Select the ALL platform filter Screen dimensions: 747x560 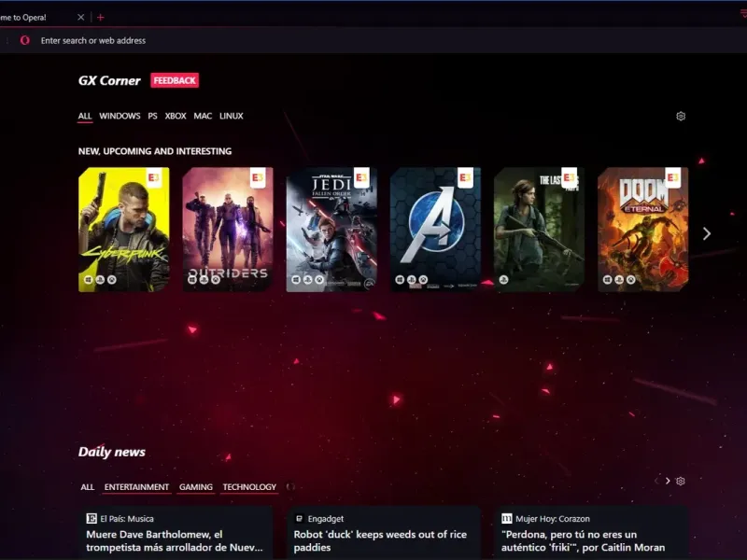(85, 116)
